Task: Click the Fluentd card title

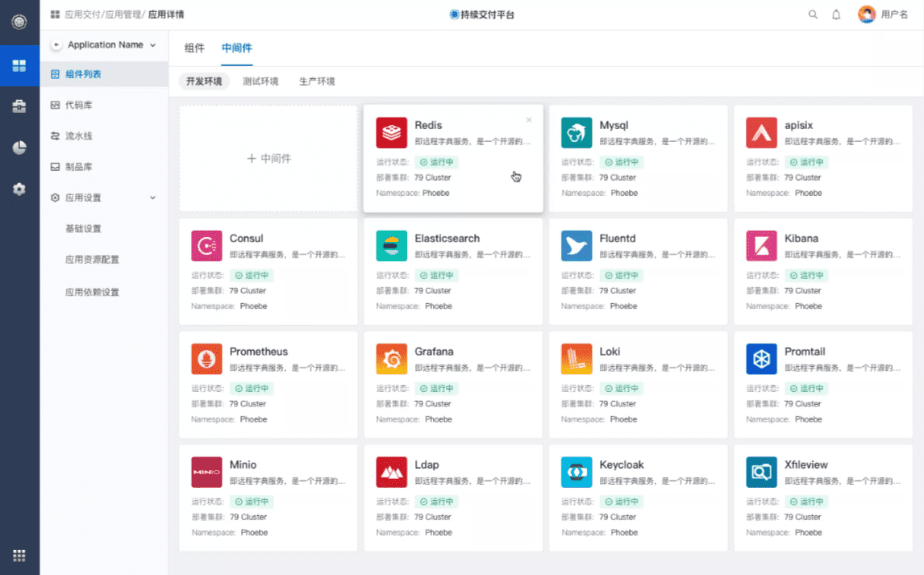Action: click(618, 238)
